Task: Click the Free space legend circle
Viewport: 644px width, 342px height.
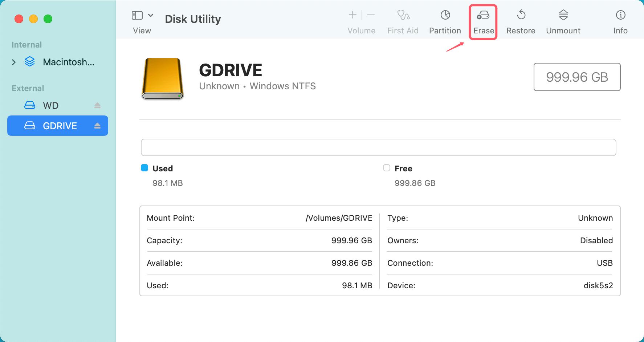Action: coord(386,168)
